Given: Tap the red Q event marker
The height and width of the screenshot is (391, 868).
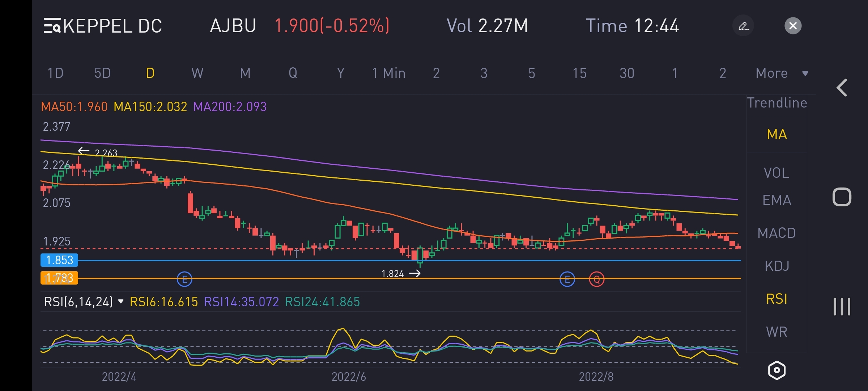Looking at the screenshot, I should point(596,279).
